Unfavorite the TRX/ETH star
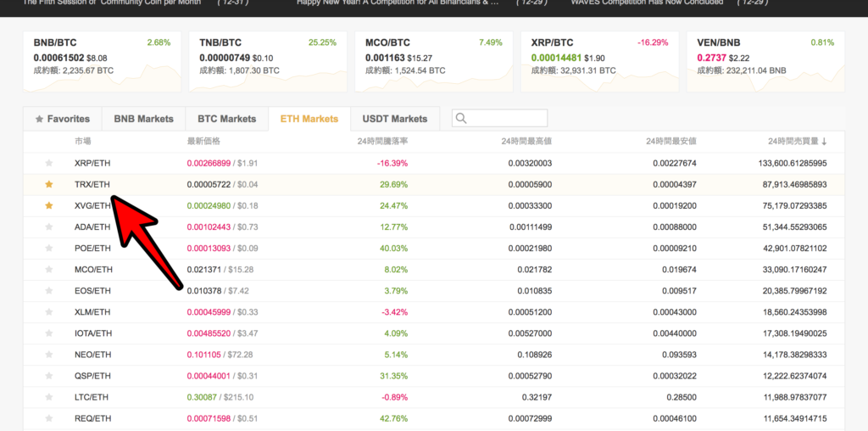This screenshot has height=431, width=868. 48,184
